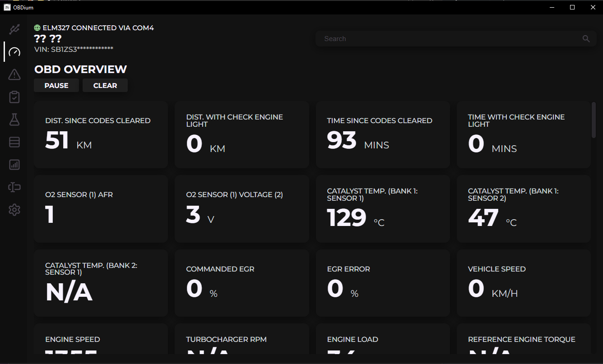Select the Dist. Since Codes Cleared card

(101, 135)
